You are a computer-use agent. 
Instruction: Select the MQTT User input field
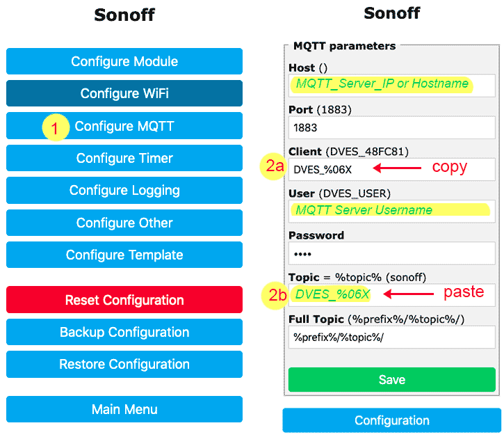click(392, 211)
